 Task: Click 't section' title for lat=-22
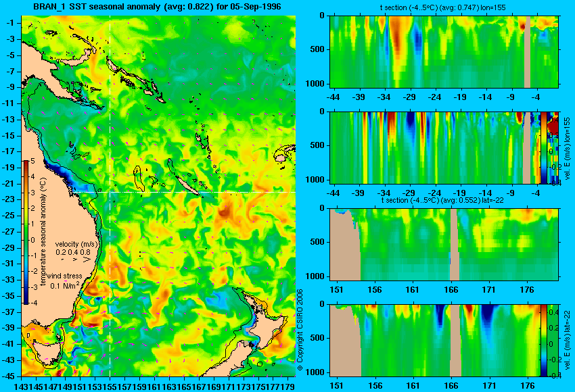pos(442,201)
